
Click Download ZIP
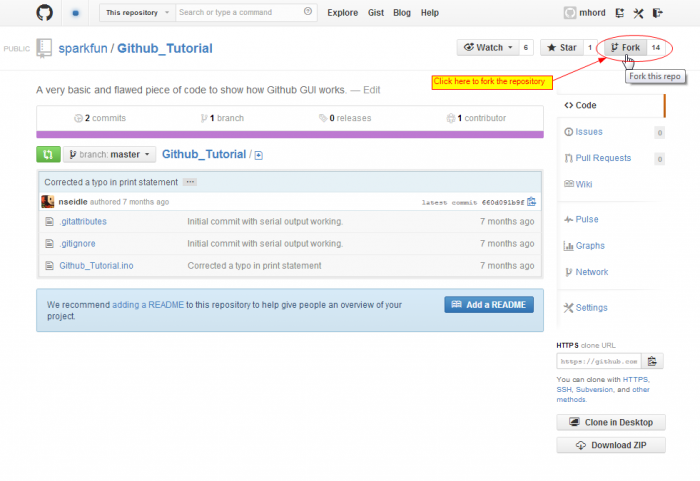[x=611, y=445]
